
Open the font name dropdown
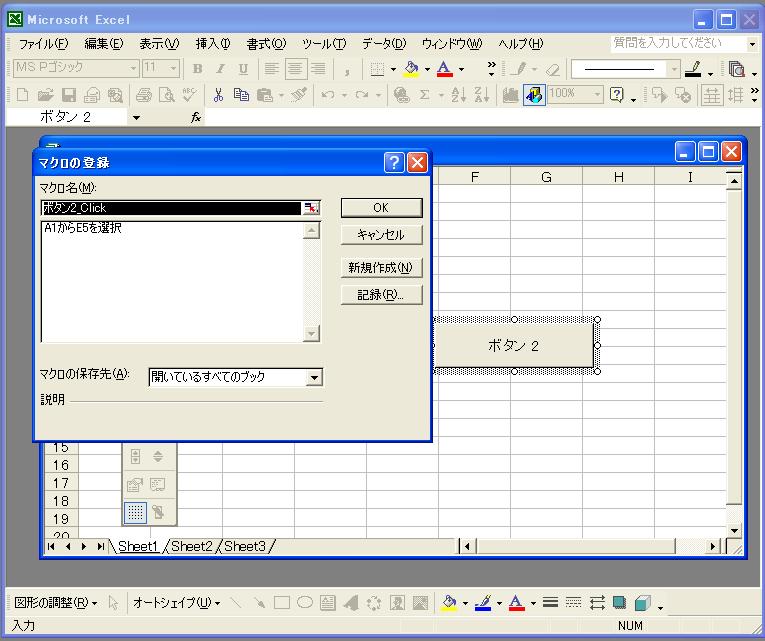tap(134, 69)
